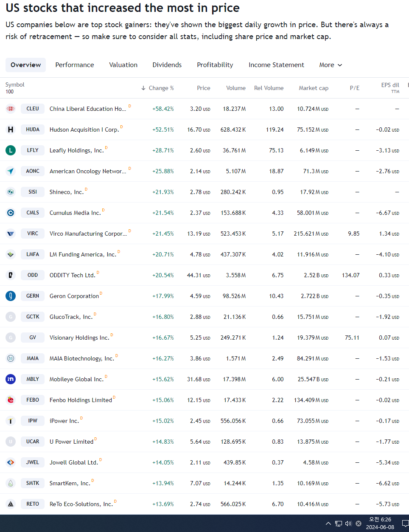Click the gray UCAR logo icon
The height and width of the screenshot is (532, 409).
[11, 442]
